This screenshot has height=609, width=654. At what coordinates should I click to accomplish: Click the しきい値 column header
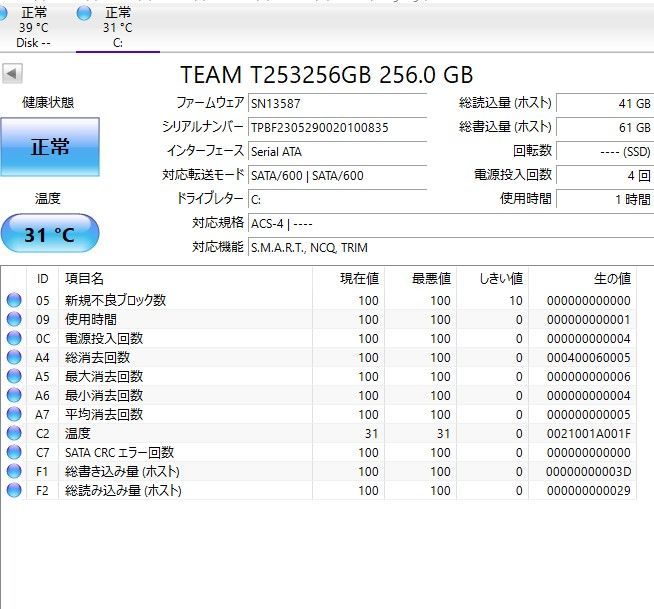pos(501,278)
